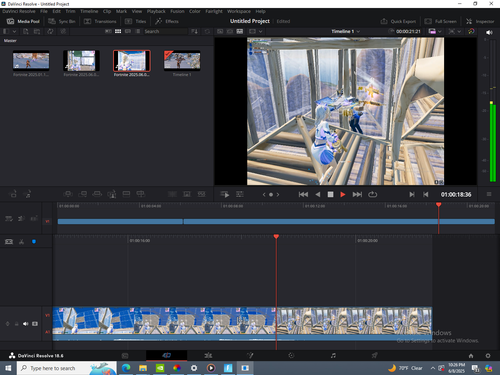Open the Effects panel
This screenshot has height=375, width=500.
click(x=167, y=21)
